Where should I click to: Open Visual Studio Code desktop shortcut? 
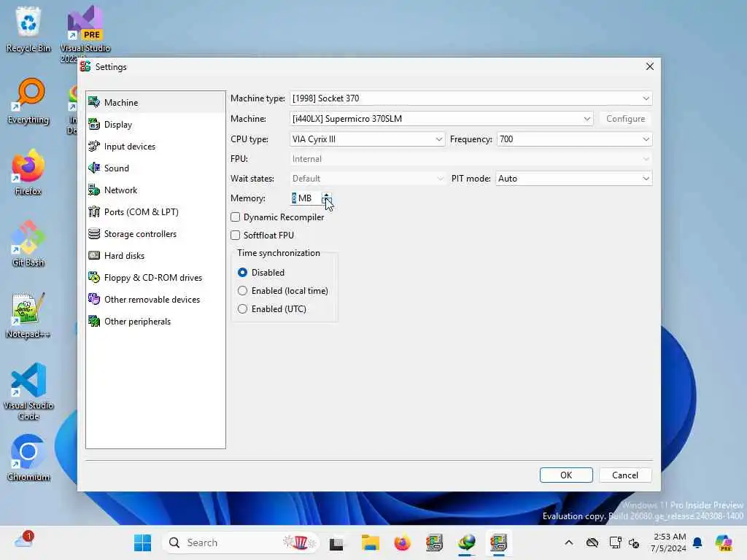point(28,392)
